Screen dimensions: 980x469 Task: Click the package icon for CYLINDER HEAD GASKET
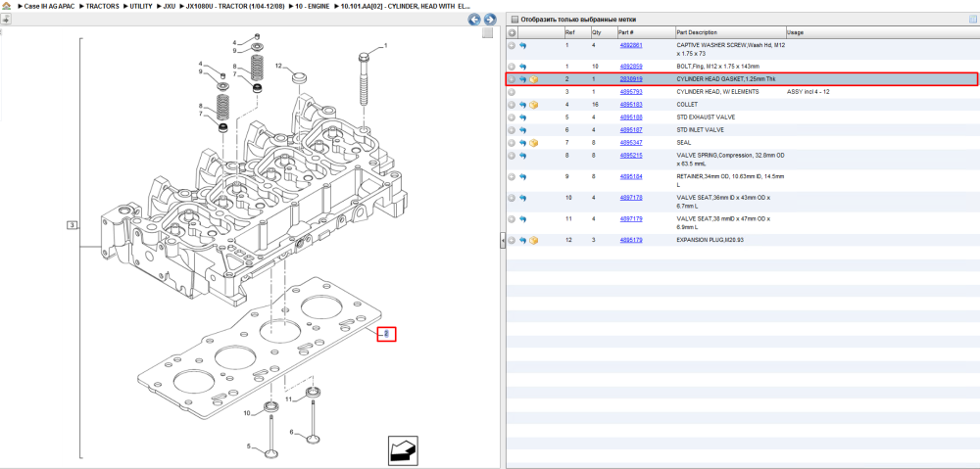(534, 79)
